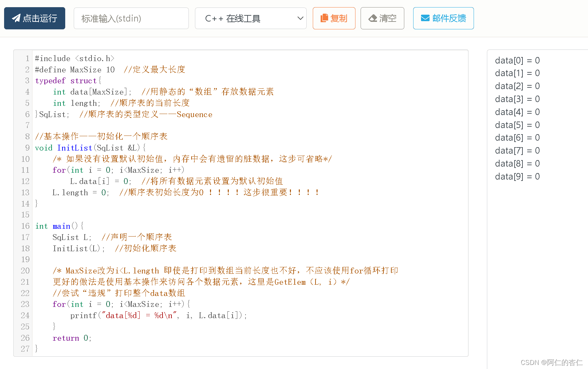This screenshot has height=369, width=588.
Task: Run the code with 点击运行
Action: [34, 18]
